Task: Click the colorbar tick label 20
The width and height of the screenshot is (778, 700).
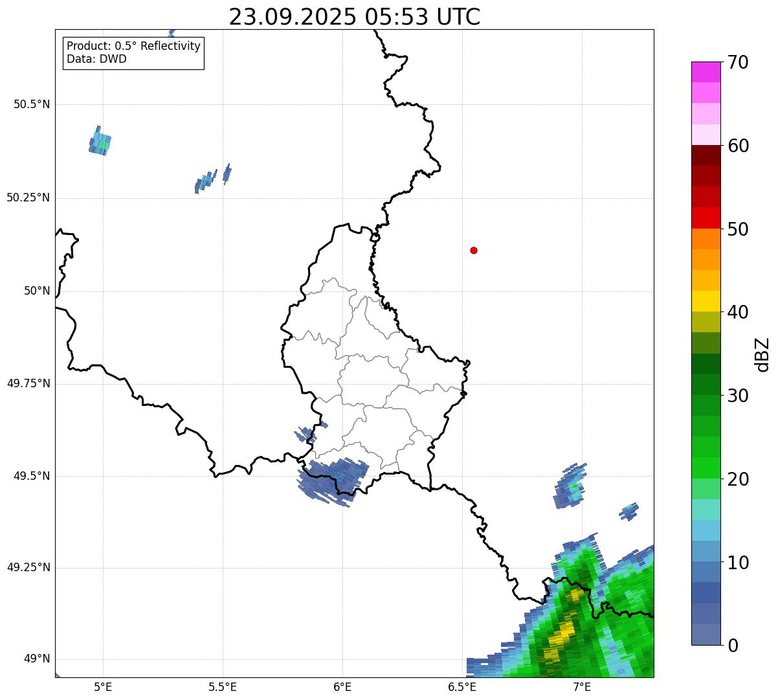Action: [x=738, y=479]
